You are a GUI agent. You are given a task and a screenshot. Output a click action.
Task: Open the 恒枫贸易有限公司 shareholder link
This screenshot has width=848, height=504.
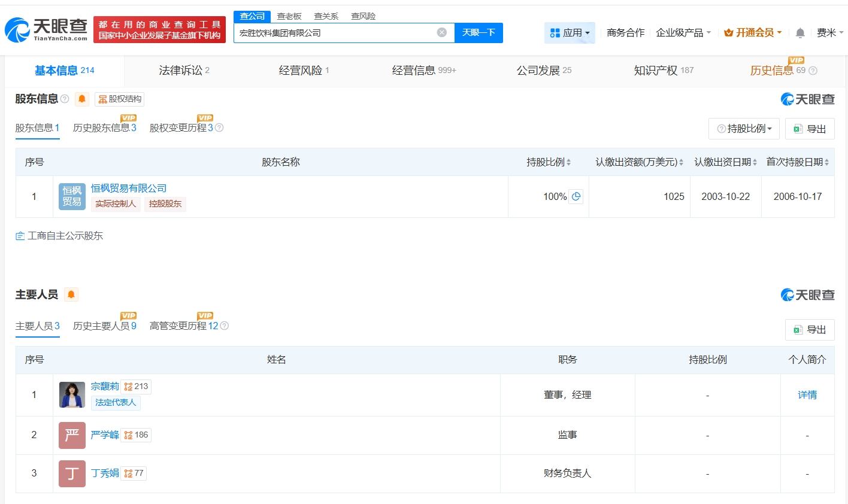129,187
